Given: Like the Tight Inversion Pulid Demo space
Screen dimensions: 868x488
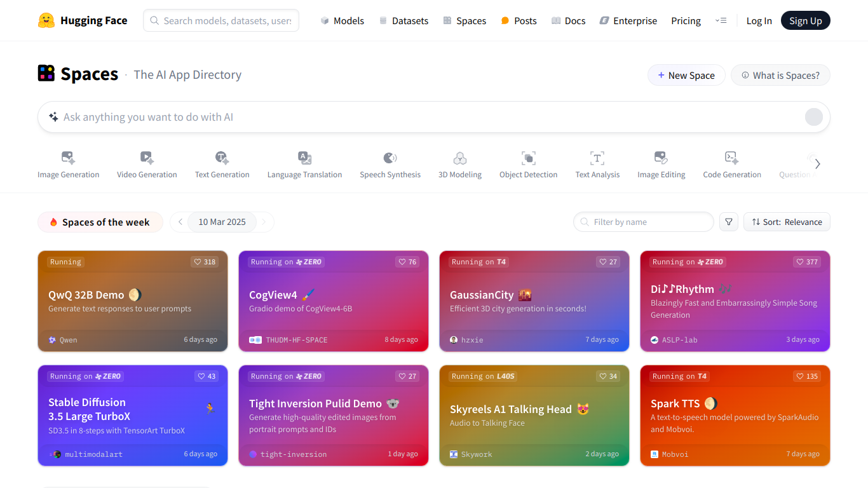Looking at the screenshot, I should coord(407,376).
